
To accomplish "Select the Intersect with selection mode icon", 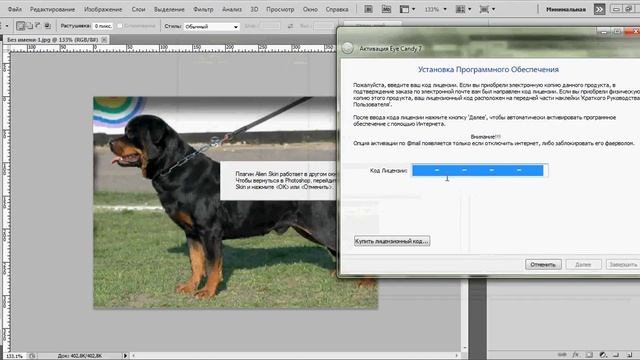I will coord(47,26).
